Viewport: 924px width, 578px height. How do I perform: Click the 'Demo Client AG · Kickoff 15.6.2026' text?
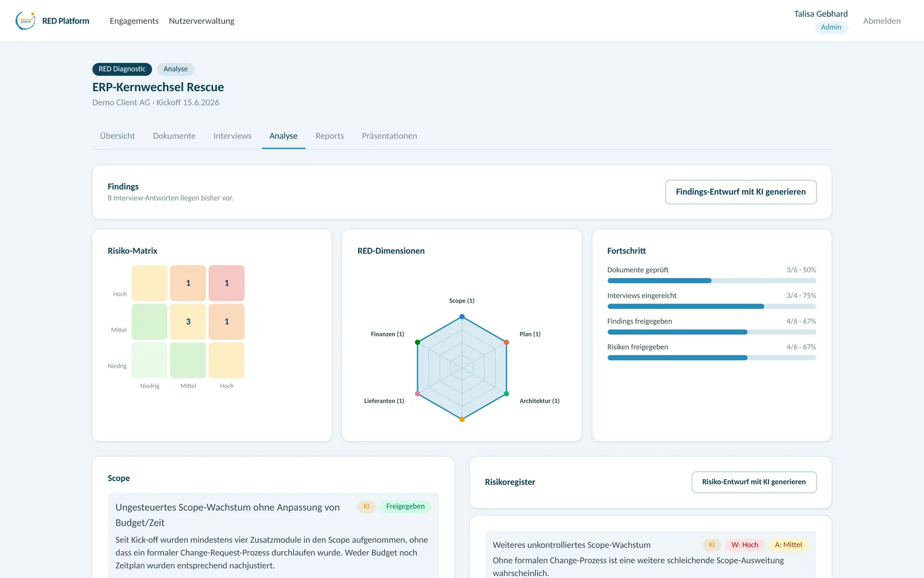pos(156,102)
